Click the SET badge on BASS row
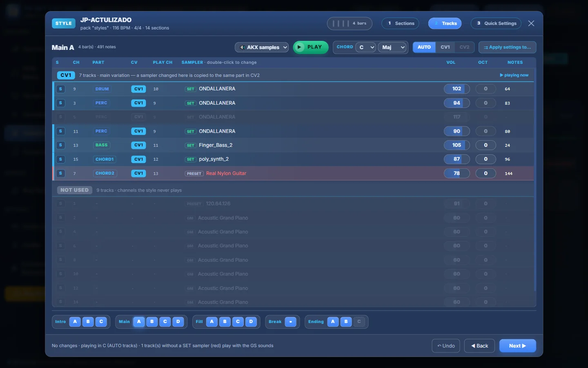Image resolution: width=588 pixels, height=368 pixels. coord(190,146)
